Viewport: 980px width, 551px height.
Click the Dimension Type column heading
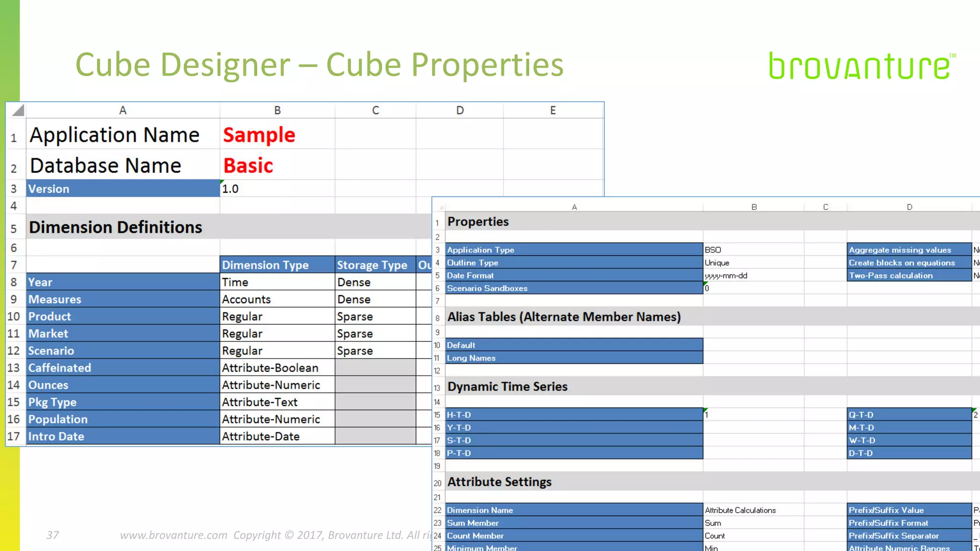277,265
